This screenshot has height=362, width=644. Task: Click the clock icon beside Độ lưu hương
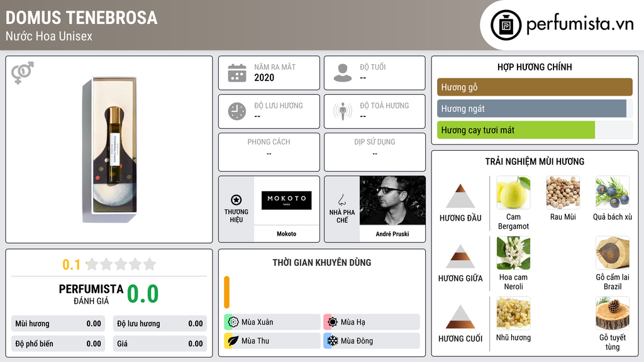click(x=237, y=111)
